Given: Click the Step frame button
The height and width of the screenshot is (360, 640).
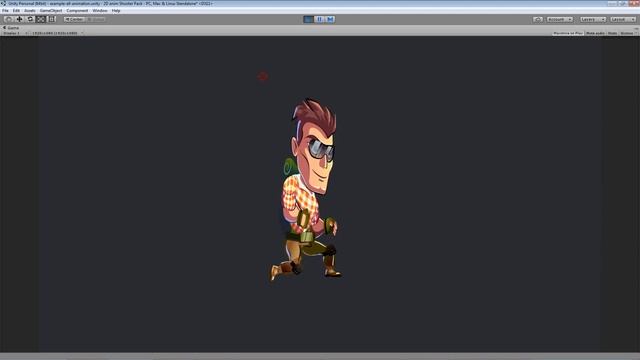Looking at the screenshot, I should tap(330, 19).
